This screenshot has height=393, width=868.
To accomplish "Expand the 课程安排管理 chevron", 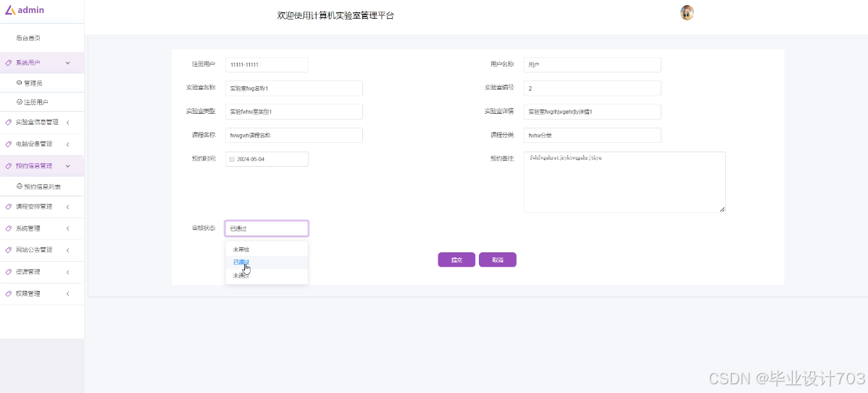I will click(x=67, y=207).
